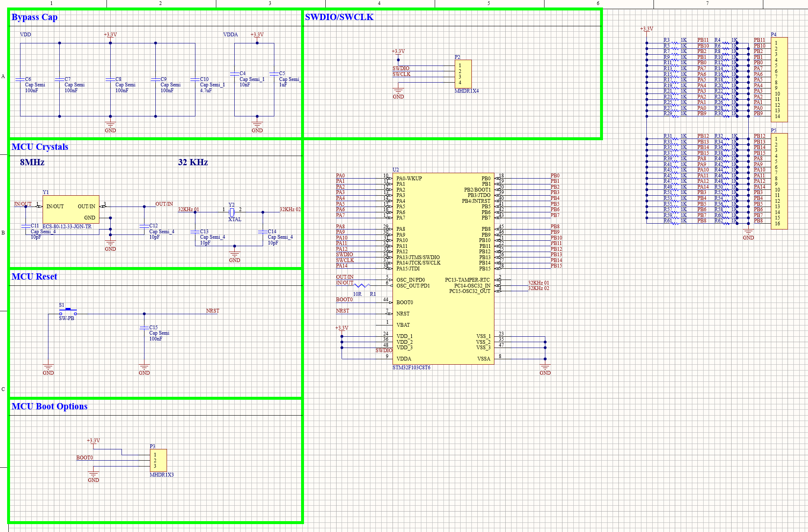Select capacitor C10 4.7uF symbol
This screenshot has height=532, width=808.
pyautogui.click(x=195, y=79)
